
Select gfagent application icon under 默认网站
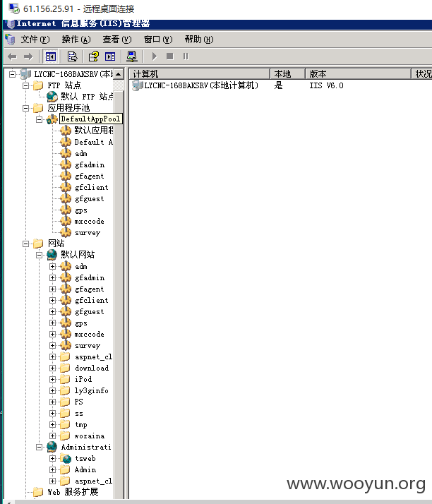pyautogui.click(x=66, y=289)
